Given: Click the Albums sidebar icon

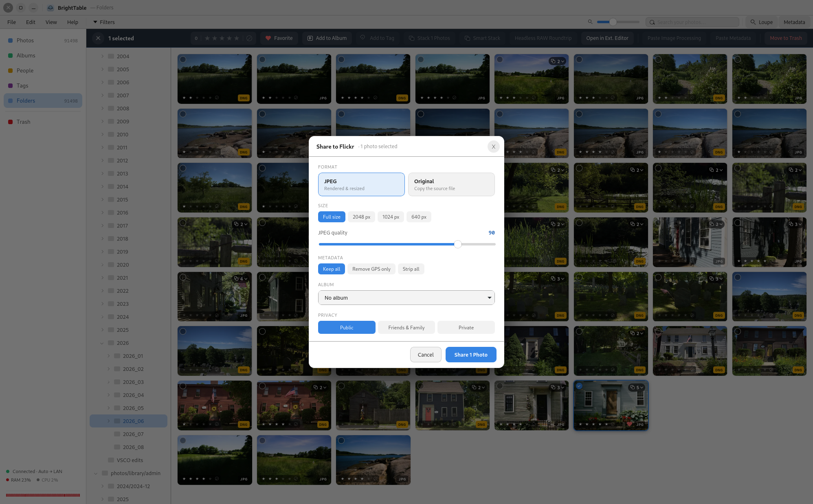Looking at the screenshot, I should tap(11, 55).
